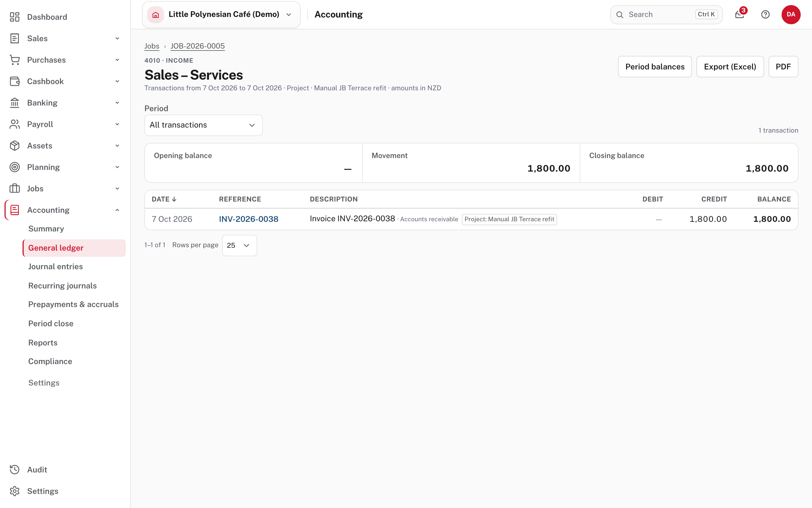The image size is (812, 508).
Task: Open Journal entries in the sidebar
Action: pyautogui.click(x=55, y=266)
